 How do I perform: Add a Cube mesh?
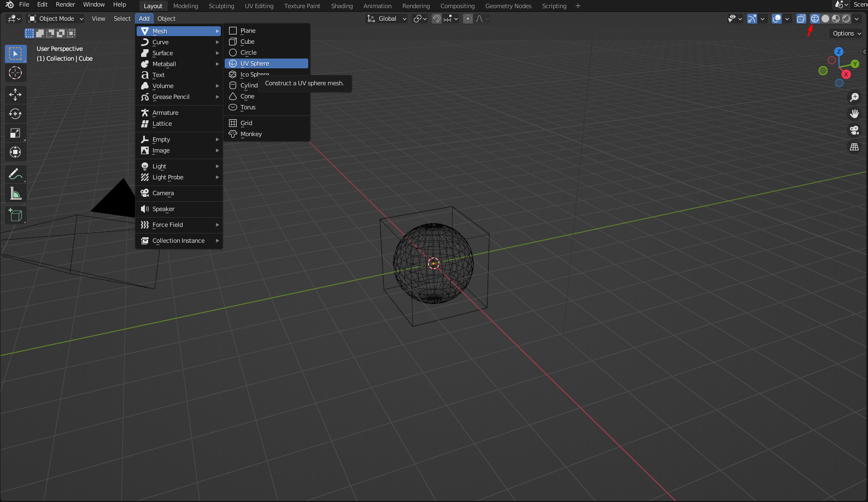(267, 42)
